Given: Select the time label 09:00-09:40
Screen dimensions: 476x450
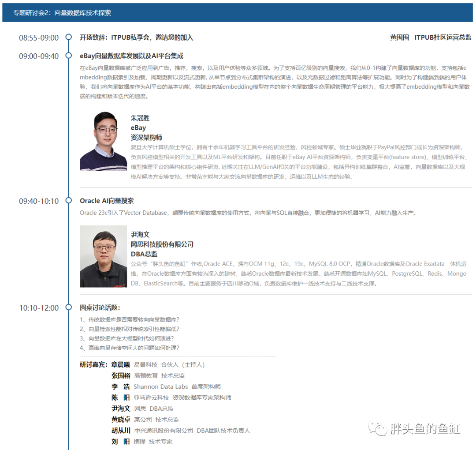Looking at the screenshot, I should pyautogui.click(x=39, y=56).
